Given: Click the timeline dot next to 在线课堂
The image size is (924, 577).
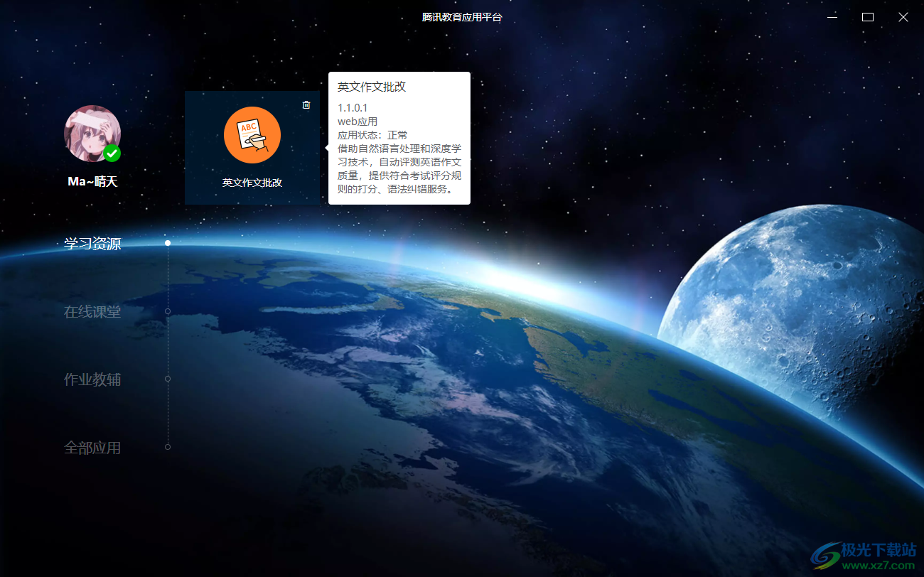Looking at the screenshot, I should pos(168,311).
